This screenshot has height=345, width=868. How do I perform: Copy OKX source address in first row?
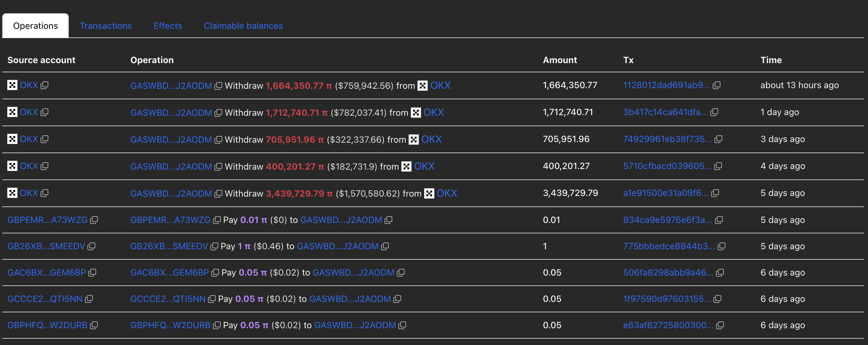coord(44,85)
